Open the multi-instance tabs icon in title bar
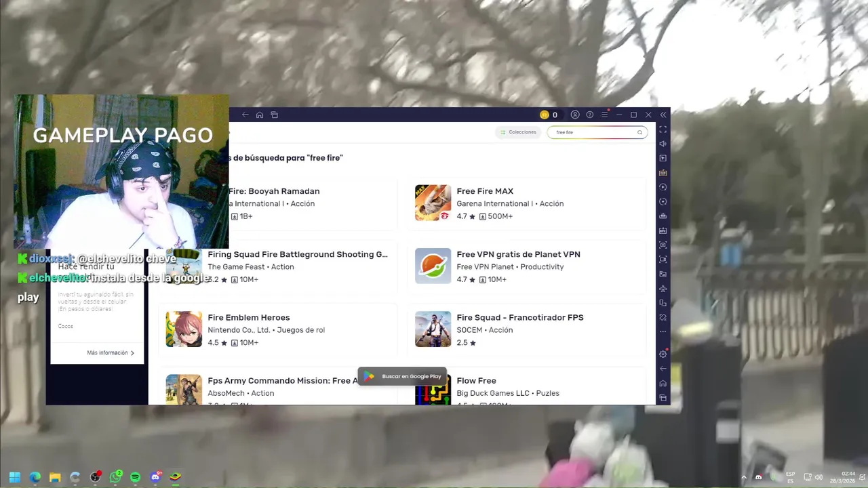 tap(275, 115)
